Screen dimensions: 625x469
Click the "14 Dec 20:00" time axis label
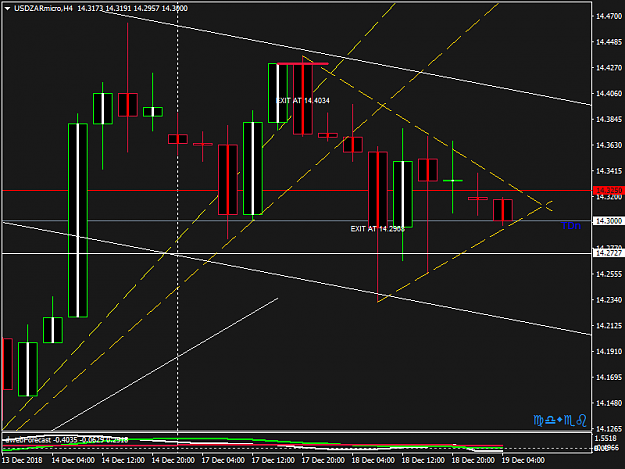point(173,460)
